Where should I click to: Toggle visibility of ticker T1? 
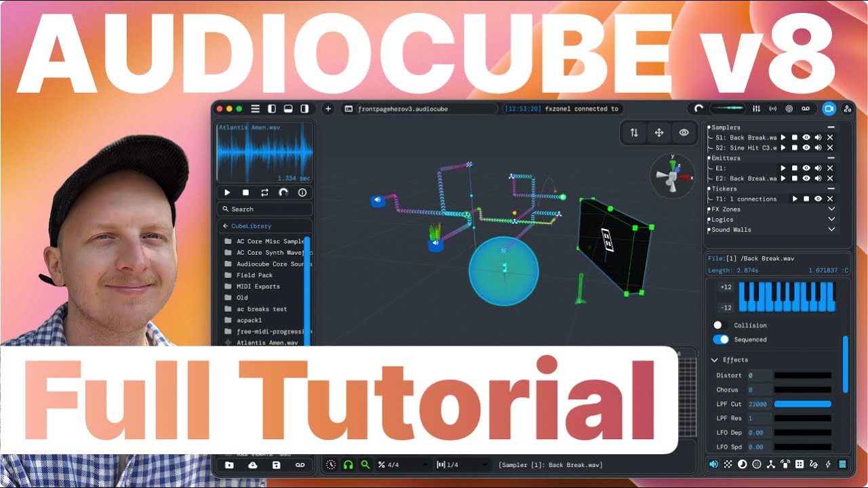(818, 199)
